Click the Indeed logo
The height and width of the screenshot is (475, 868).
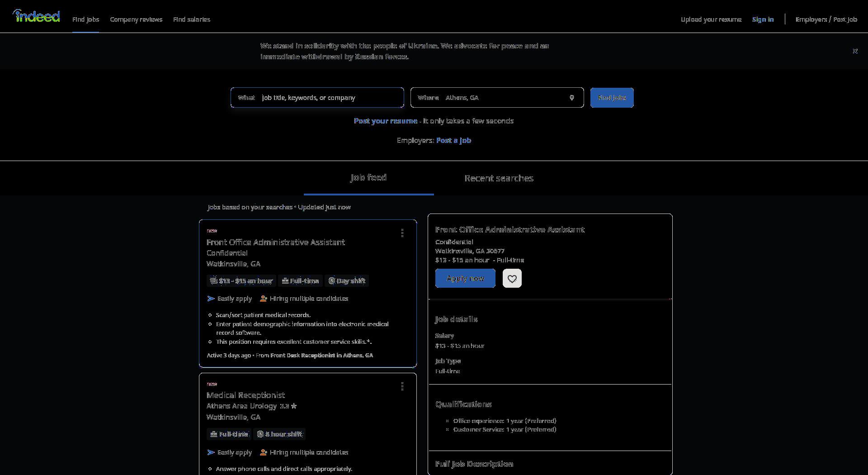tap(36, 16)
